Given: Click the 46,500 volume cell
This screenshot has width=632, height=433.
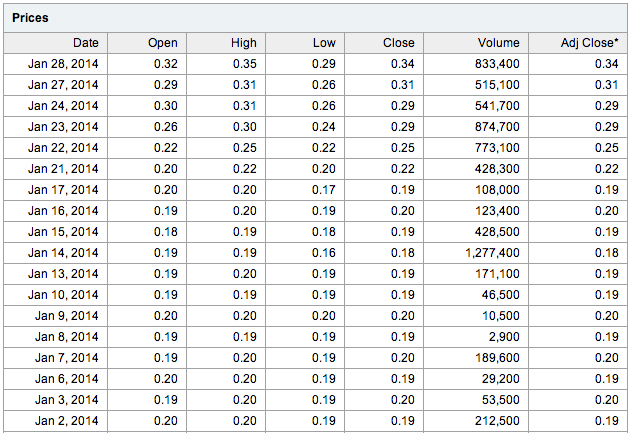Looking at the screenshot, I should [476, 295].
